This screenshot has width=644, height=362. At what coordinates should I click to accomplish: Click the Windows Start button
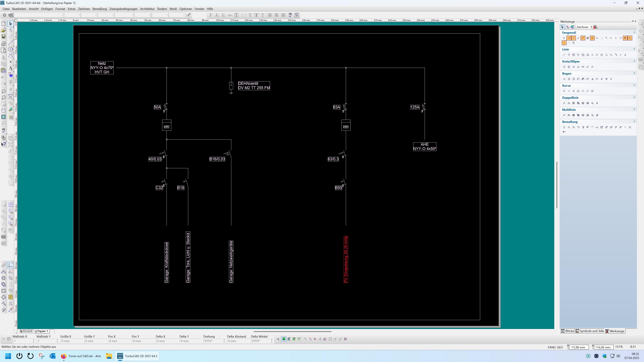(x=8, y=356)
